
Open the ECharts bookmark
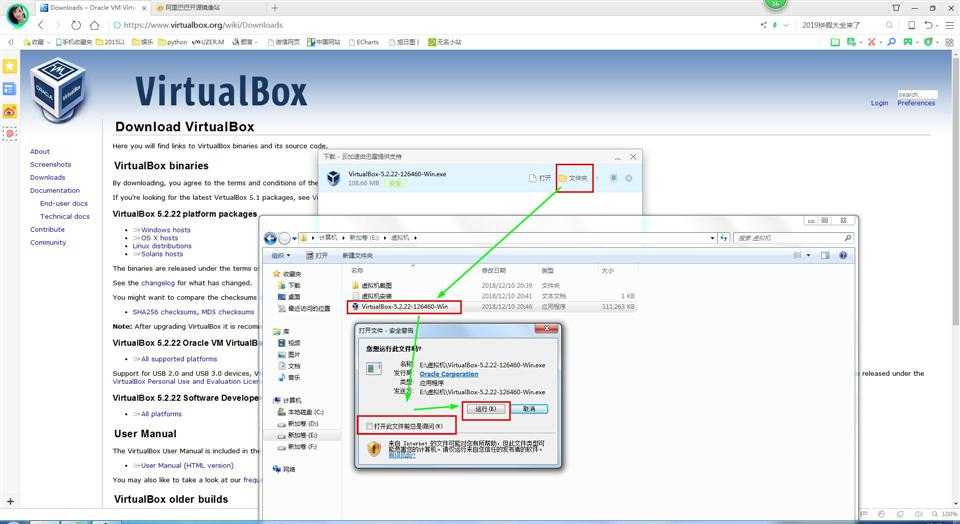point(364,42)
